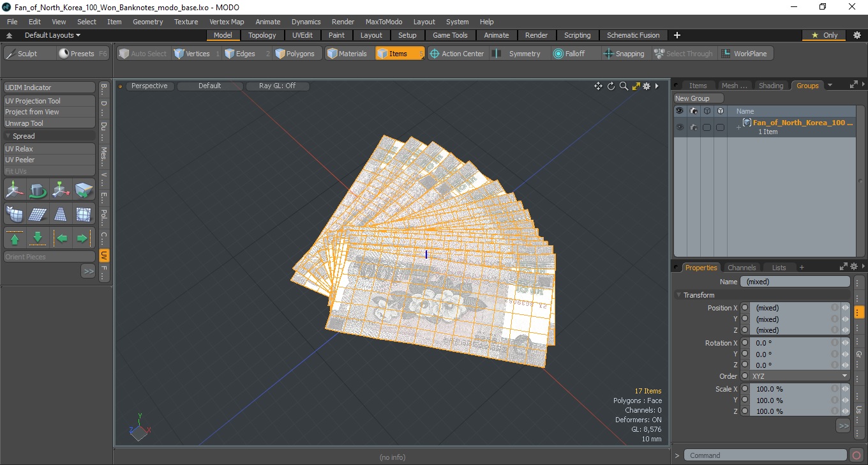The width and height of the screenshot is (868, 465).
Task: Toggle the Symmetry button
Action: pos(518,54)
